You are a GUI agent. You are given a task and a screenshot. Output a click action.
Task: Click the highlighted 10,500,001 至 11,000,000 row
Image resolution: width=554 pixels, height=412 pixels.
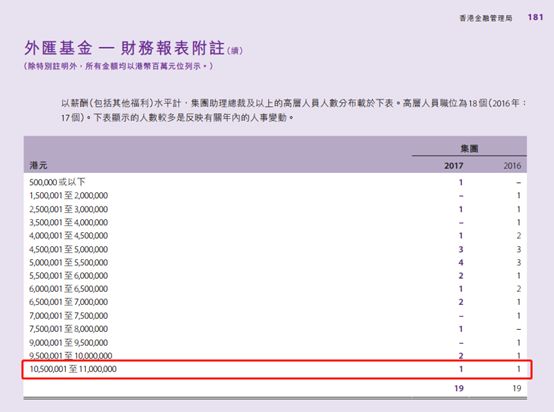[277, 369]
